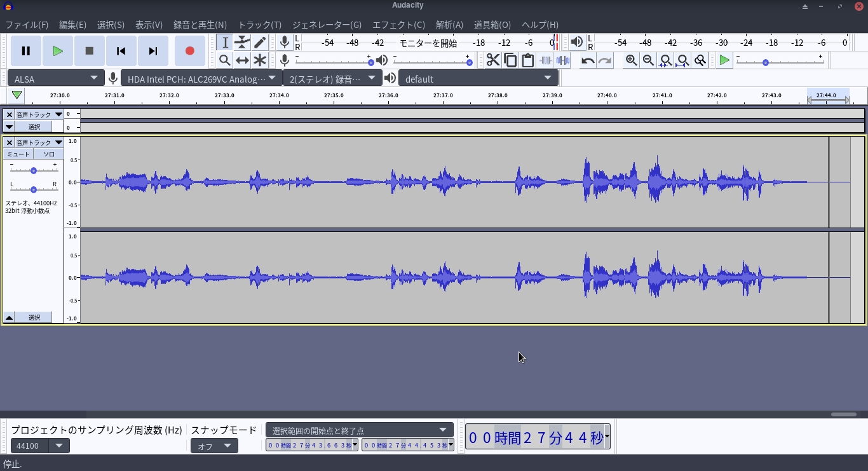Open the エフェクト(C) menu
The width and height of the screenshot is (868, 471).
pos(398,25)
